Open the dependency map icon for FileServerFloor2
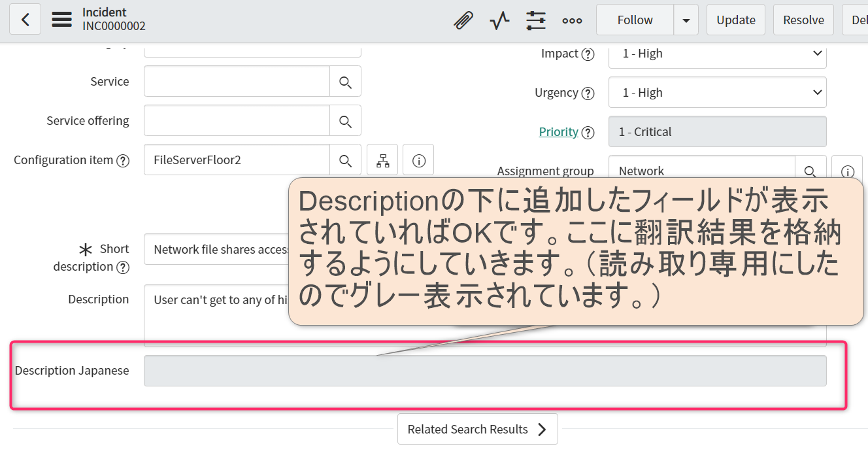 coord(382,160)
